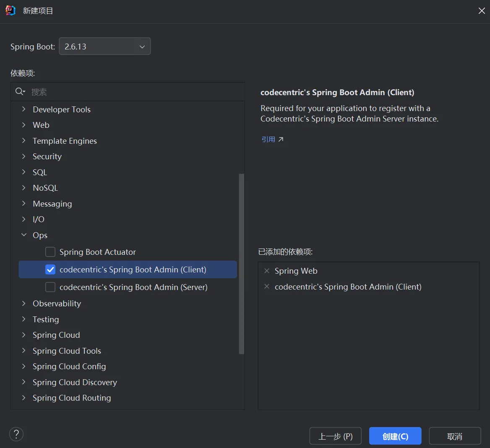Viewport: 490px width, 448px height.
Task: Uncheck codecentric's Spring Boot Admin (Client)
Action: (x=50, y=269)
